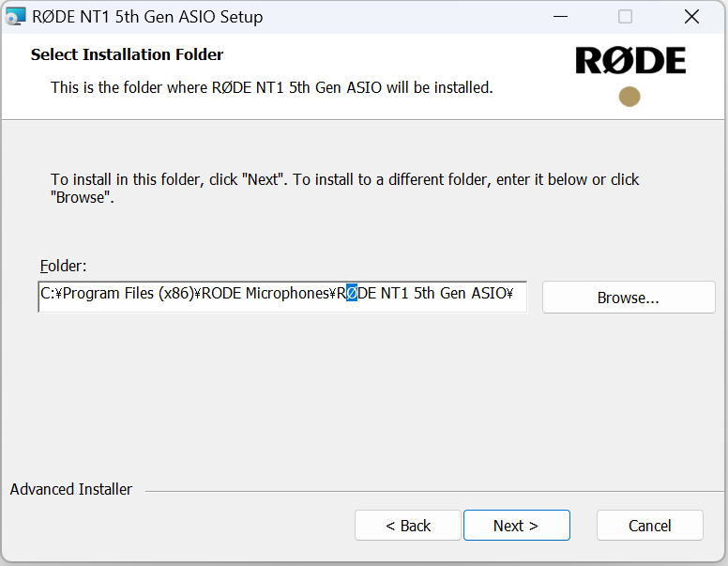Minimize the setup window

[x=560, y=17]
